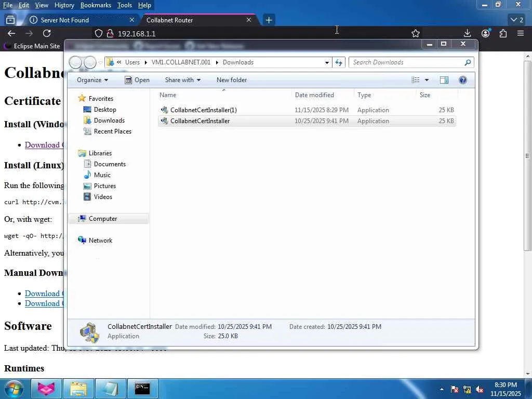The image size is (532, 399).
Task: Click Windows Download link on Collabnet page
Action: tap(44, 145)
